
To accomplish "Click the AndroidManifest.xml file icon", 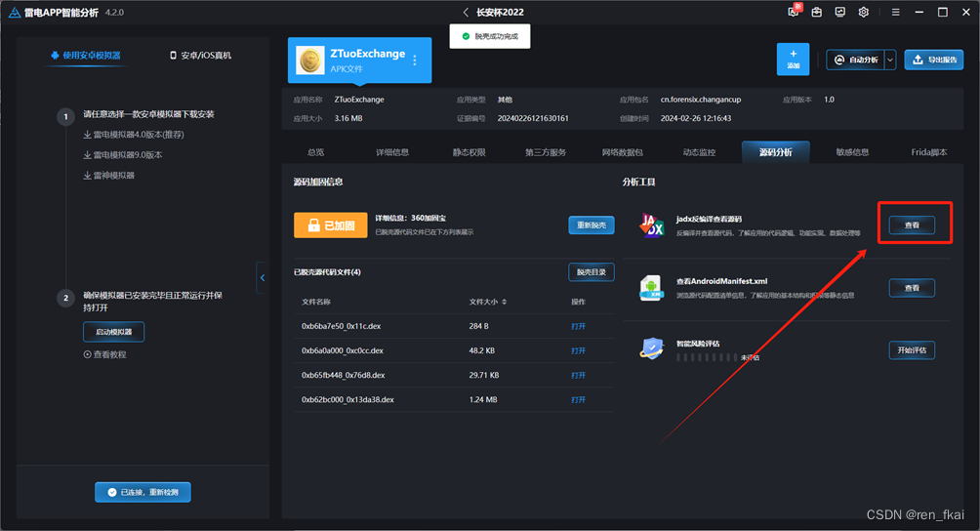I will tap(651, 288).
